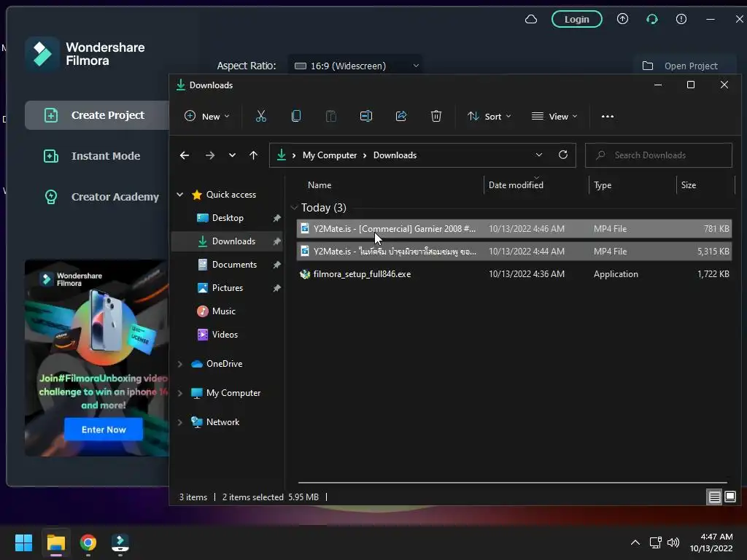Switch to details view icon in status bar
The height and width of the screenshot is (560, 747).
coord(715,497)
